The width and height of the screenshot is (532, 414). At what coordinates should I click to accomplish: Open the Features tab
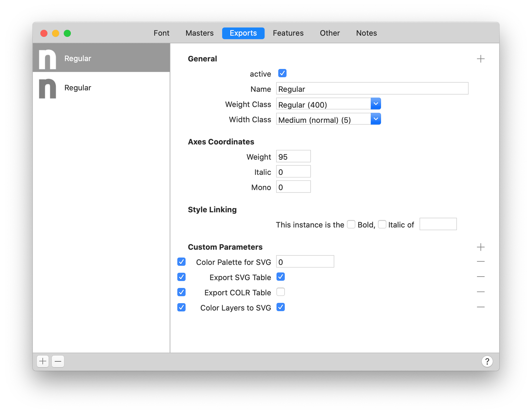tap(288, 33)
